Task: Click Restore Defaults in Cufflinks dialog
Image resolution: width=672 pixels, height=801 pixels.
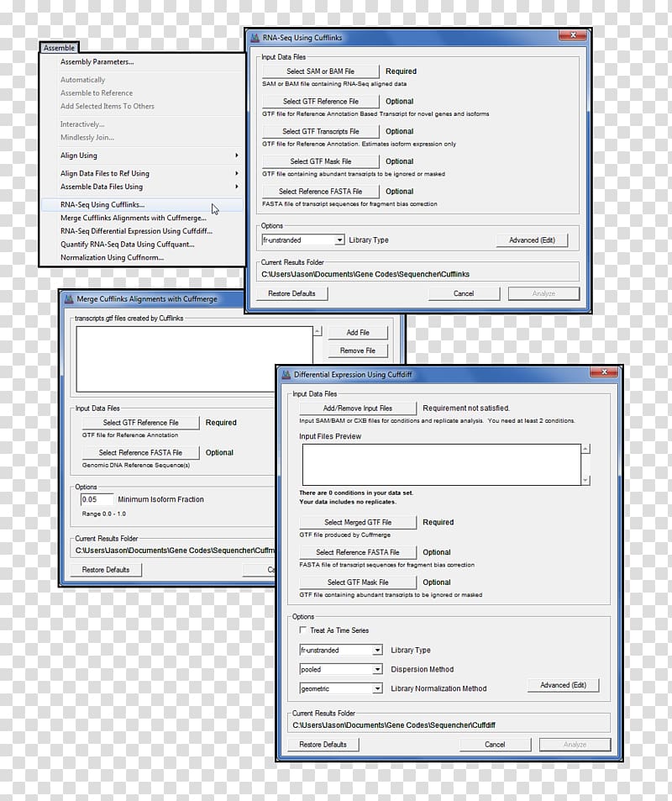Action: (291, 293)
